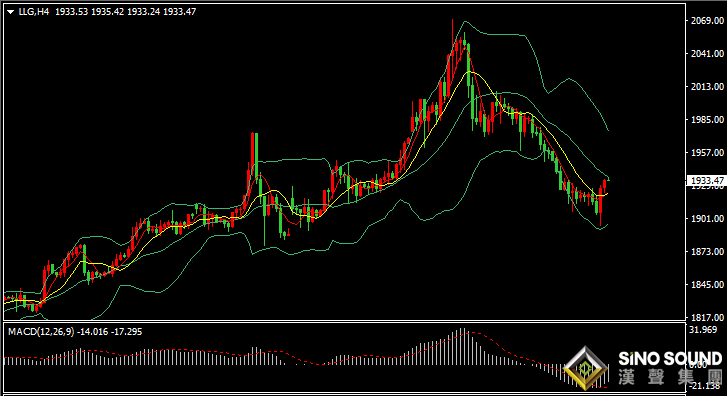Click the 1845.00 price axis label
This screenshot has height=396, width=727.
[707, 285]
